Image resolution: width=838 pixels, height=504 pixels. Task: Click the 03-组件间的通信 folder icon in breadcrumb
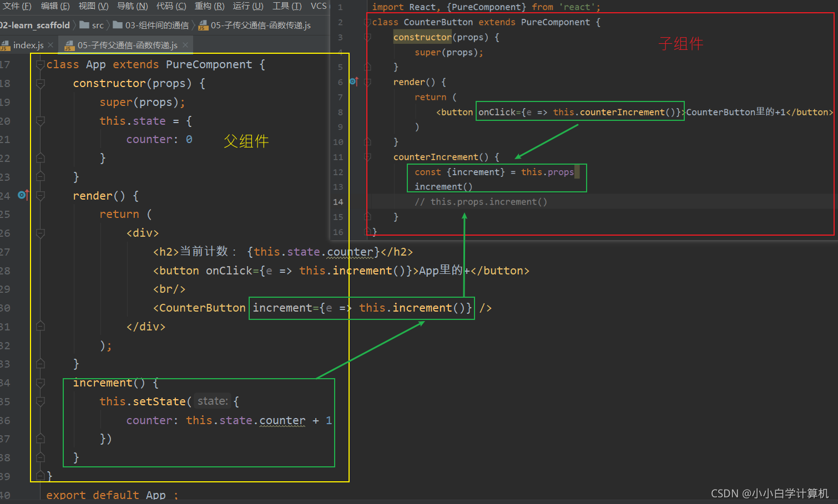click(118, 25)
